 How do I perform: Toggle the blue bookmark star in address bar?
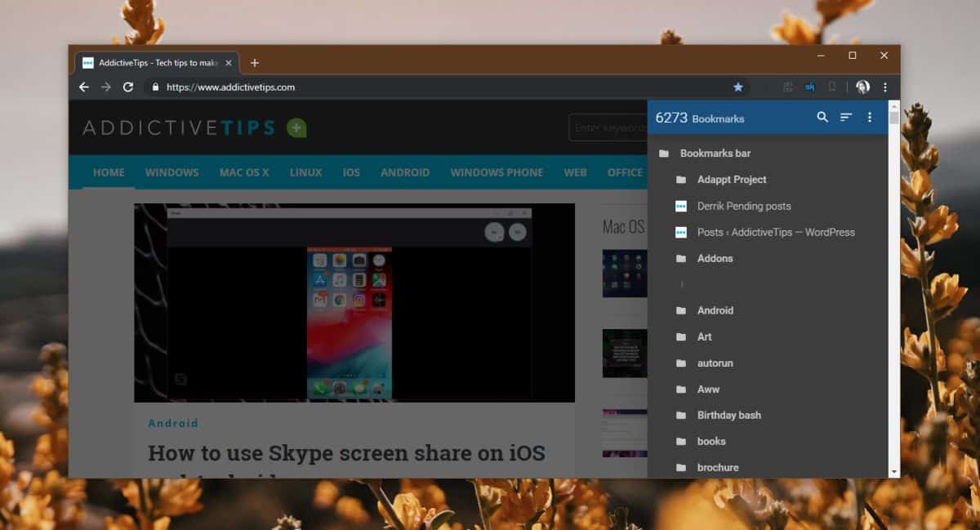pyautogui.click(x=738, y=87)
